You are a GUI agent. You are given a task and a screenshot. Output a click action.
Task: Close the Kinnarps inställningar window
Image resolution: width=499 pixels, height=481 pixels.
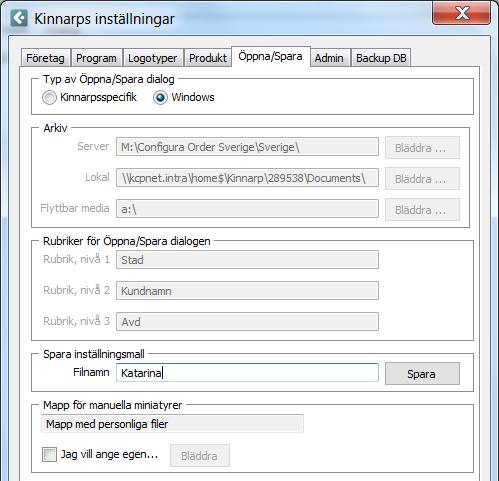[x=461, y=13]
